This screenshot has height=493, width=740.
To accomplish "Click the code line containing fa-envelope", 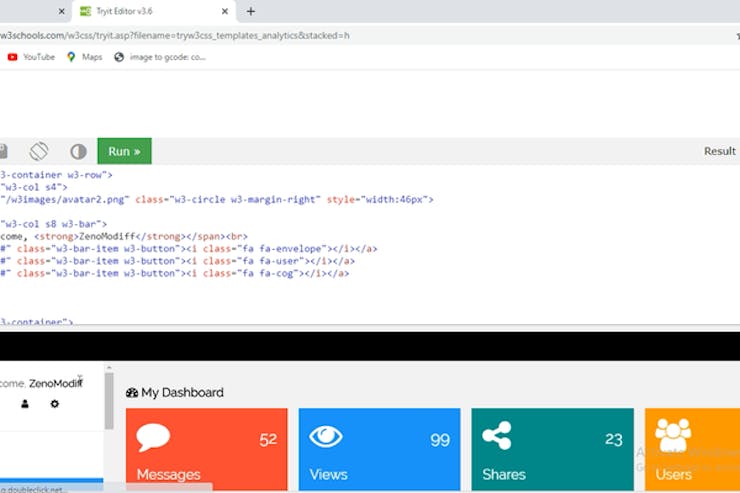I will click(x=189, y=249).
